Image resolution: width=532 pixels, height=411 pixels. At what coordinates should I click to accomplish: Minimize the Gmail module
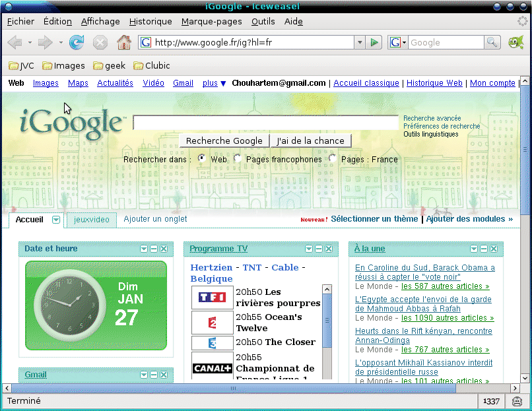[154, 375]
